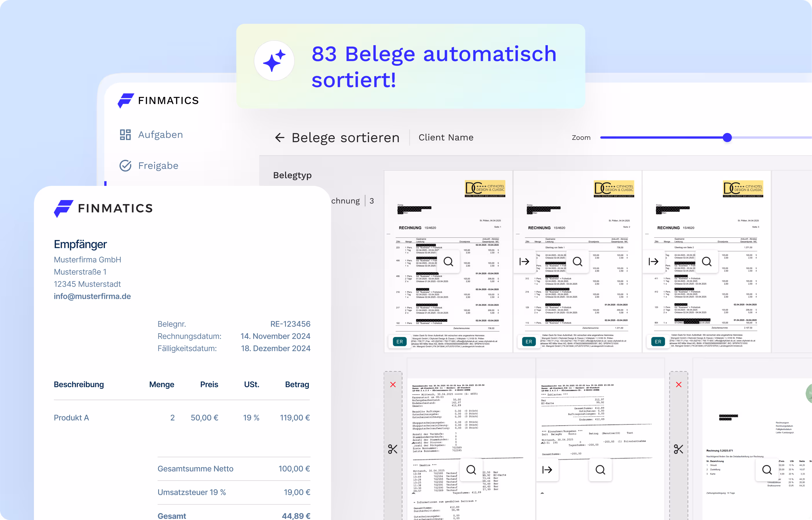Screen dimensions: 812x520
Task: Click the merge arrow on Rechnung Seite 3
Action: click(x=653, y=261)
